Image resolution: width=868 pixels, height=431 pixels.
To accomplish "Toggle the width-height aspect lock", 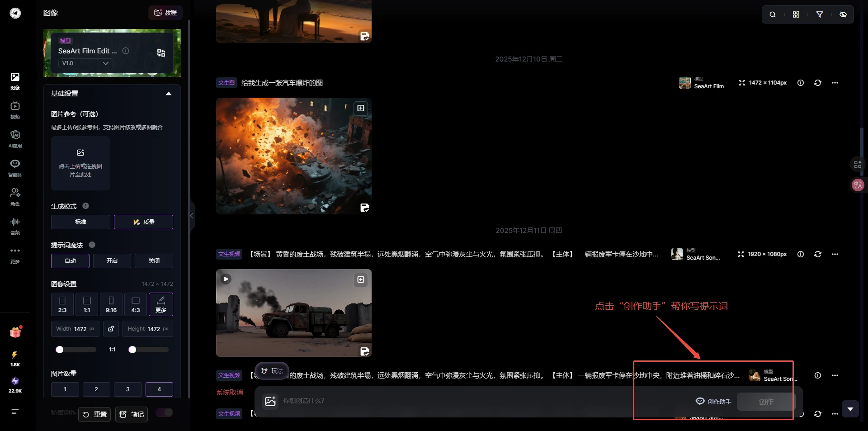I will click(111, 329).
